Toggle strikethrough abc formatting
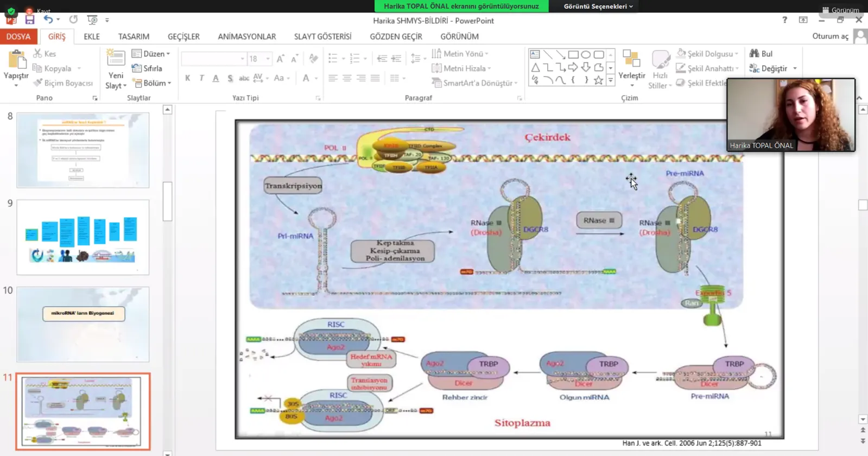The image size is (868, 456). pos(244,78)
